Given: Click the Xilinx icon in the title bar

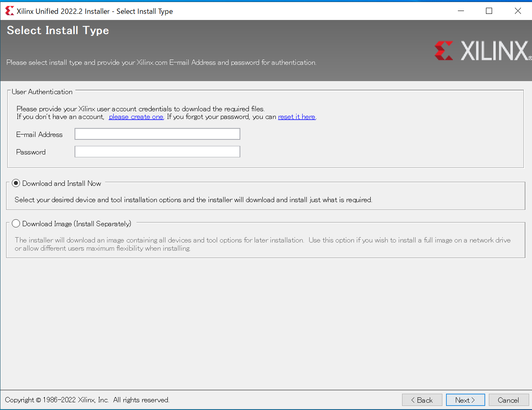Looking at the screenshot, I should [9, 11].
